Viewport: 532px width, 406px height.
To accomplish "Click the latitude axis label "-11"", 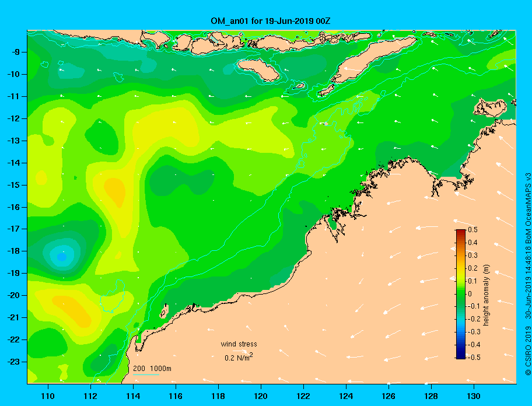I will (x=13, y=97).
